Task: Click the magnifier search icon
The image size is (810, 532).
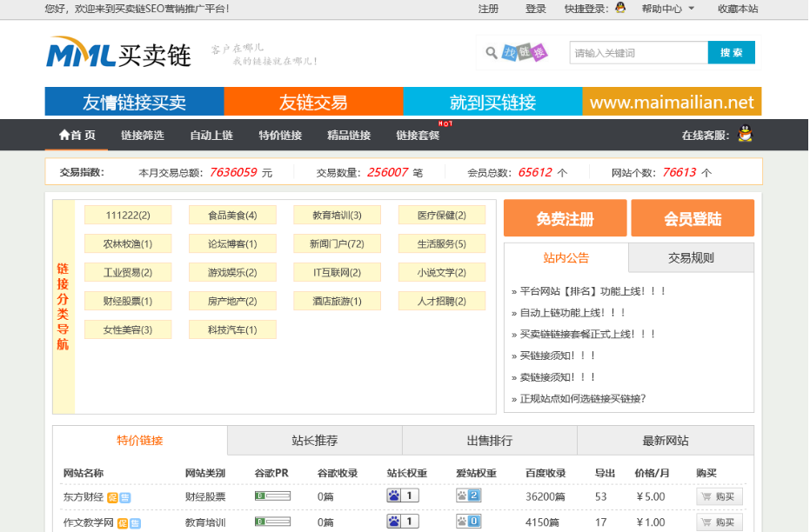Action: [492, 53]
